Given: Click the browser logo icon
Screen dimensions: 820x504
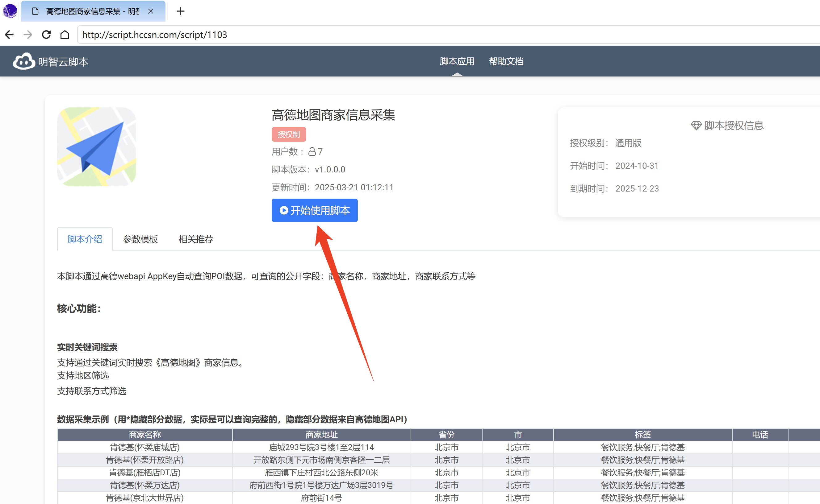Looking at the screenshot, I should coord(10,11).
